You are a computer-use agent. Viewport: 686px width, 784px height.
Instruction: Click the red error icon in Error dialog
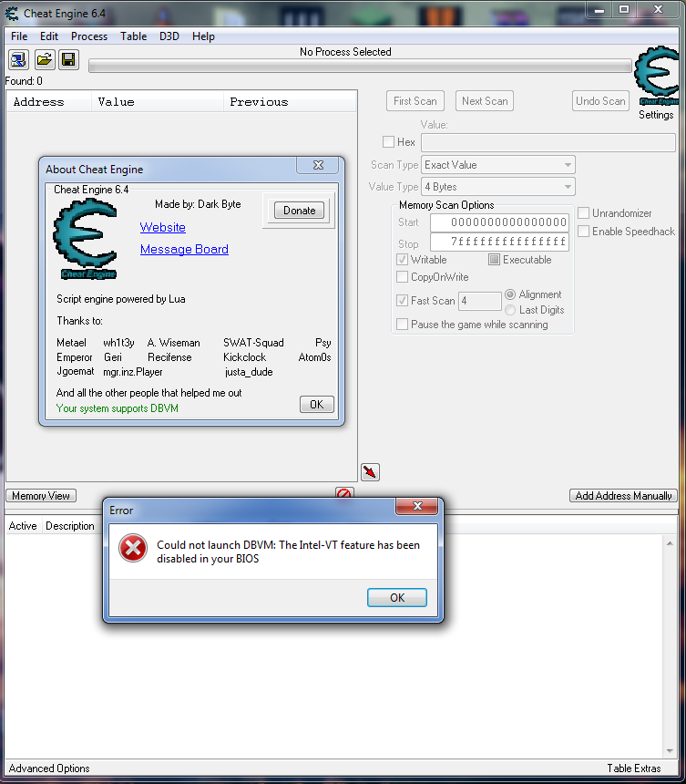[x=133, y=548]
